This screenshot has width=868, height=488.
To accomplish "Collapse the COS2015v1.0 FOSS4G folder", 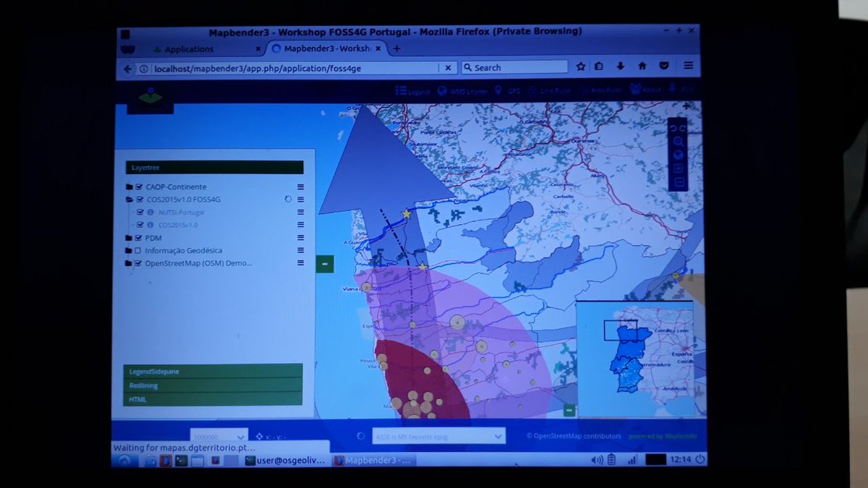I will (x=129, y=200).
